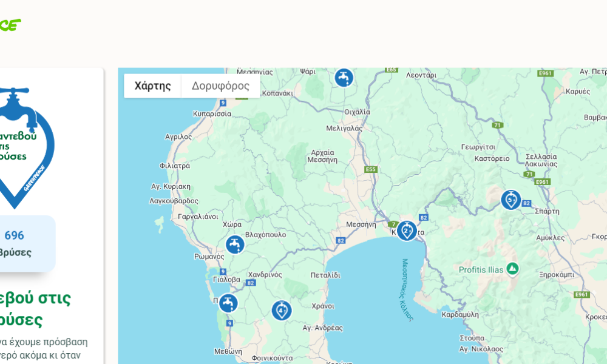The width and height of the screenshot is (607, 364).
Task: Click the Greenpeace logo in header
Action: click(x=10, y=25)
